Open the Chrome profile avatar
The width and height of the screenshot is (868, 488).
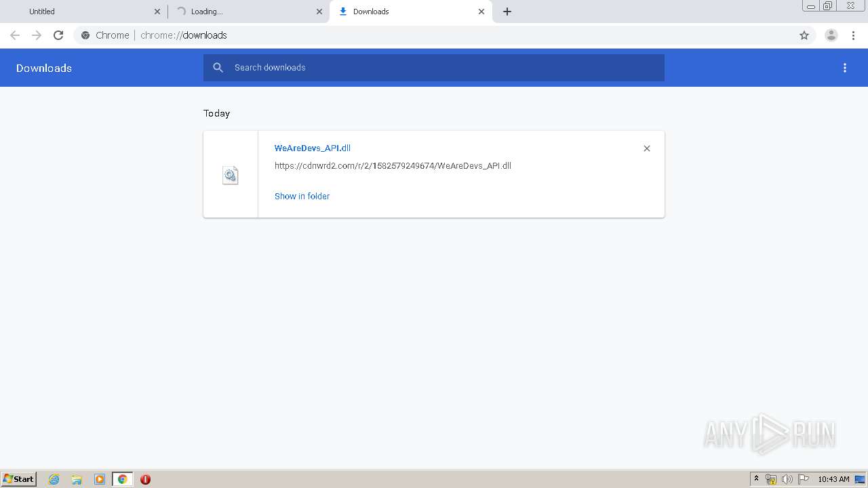click(831, 35)
